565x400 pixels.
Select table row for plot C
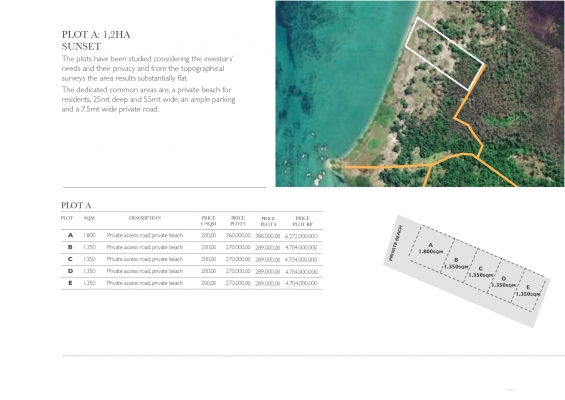coord(192,259)
